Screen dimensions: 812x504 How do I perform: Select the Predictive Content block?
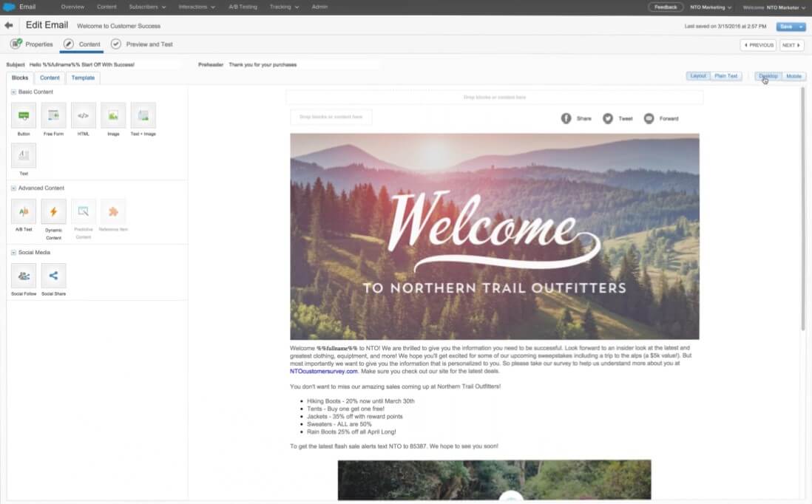(x=84, y=211)
